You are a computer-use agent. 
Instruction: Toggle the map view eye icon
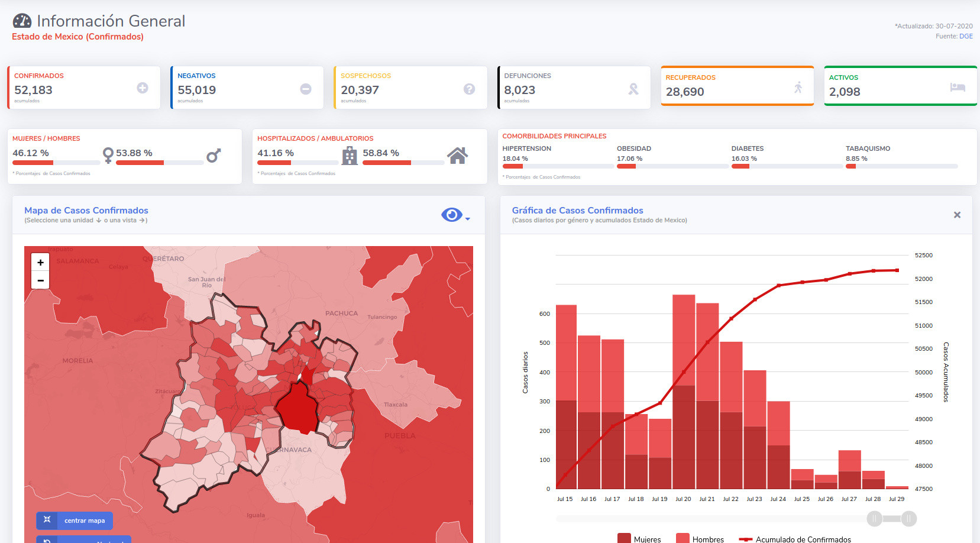452,215
